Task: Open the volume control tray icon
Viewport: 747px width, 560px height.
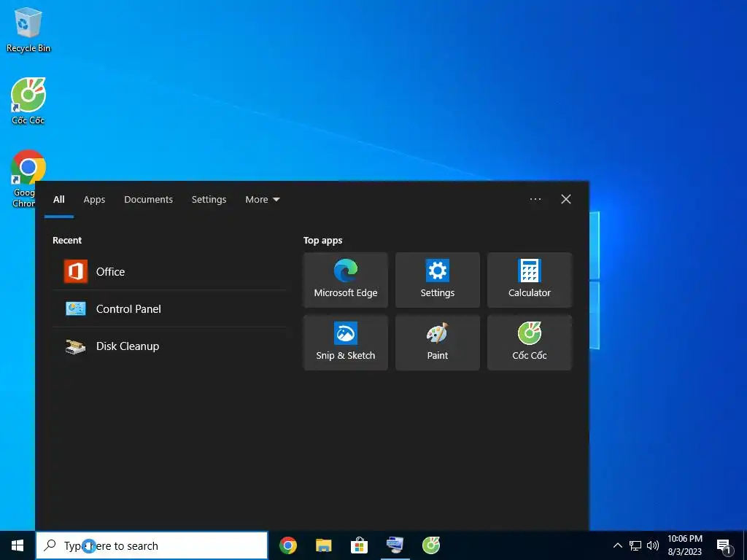Action: [653, 545]
